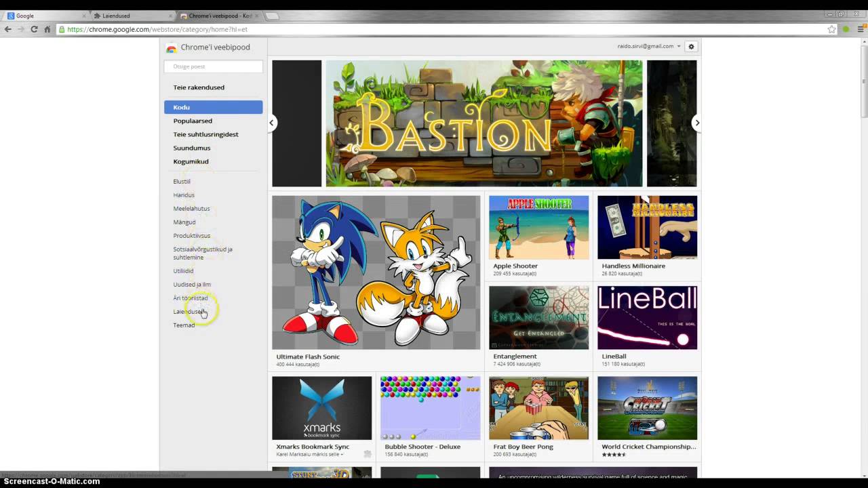Open the Ultimate Flash Sonic thumbnail
The width and height of the screenshot is (868, 488).
[376, 272]
